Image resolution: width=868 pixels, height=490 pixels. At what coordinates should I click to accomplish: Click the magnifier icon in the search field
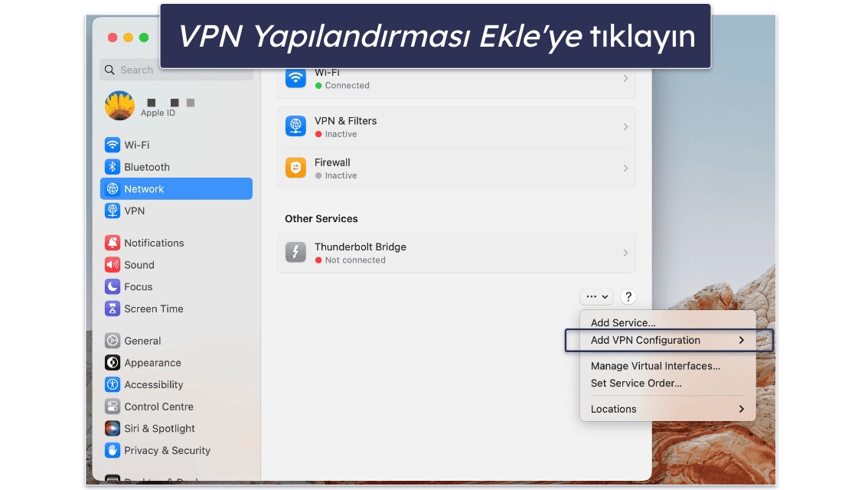click(x=109, y=70)
